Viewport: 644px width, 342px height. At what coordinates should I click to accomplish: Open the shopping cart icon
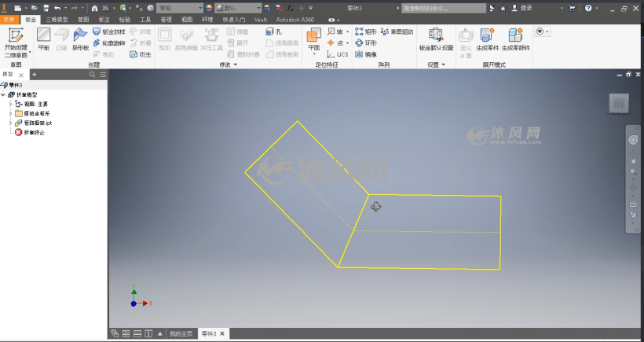tap(572, 8)
